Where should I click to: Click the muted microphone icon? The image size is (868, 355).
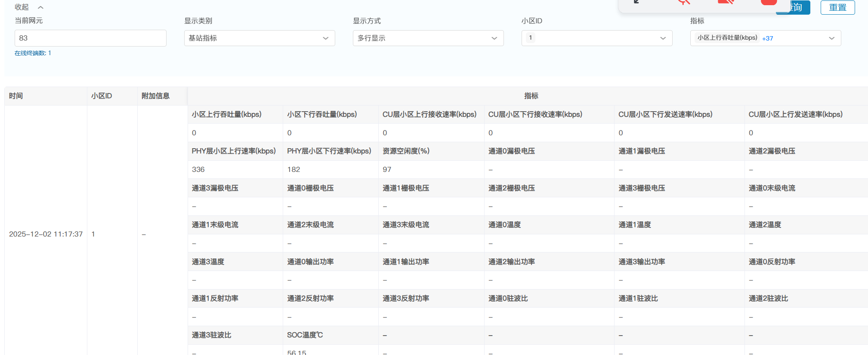pos(683,2)
